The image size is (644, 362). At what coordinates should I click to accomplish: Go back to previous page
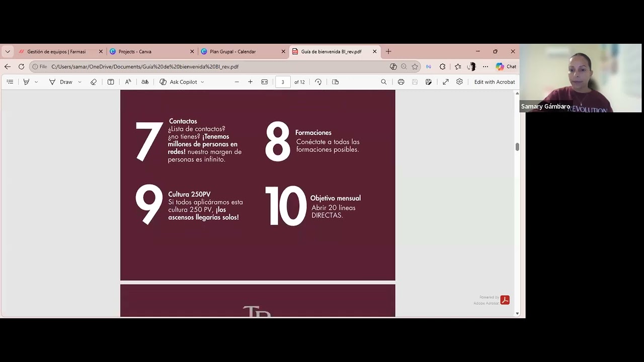click(x=7, y=66)
